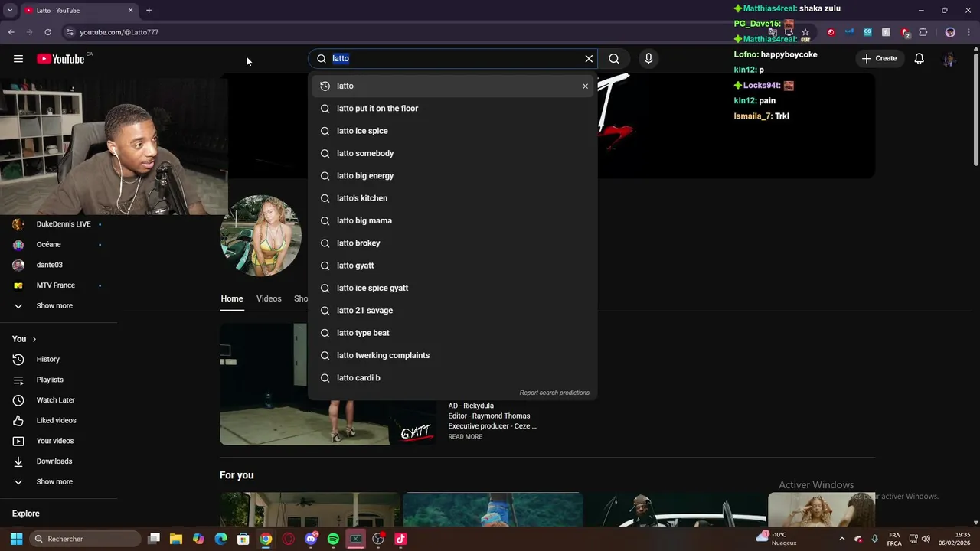Close the 'Latto - YouTube' browser tab
This screenshot has width=980, height=551.
click(130, 11)
